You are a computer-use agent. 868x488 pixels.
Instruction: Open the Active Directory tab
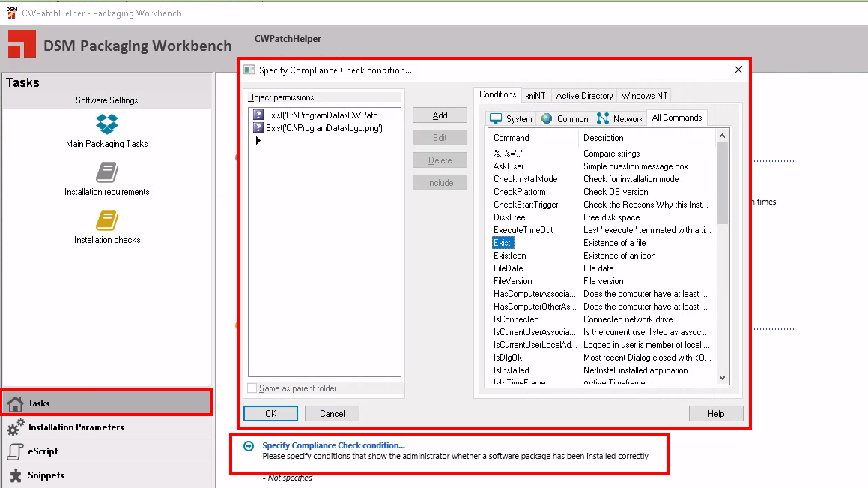point(584,96)
